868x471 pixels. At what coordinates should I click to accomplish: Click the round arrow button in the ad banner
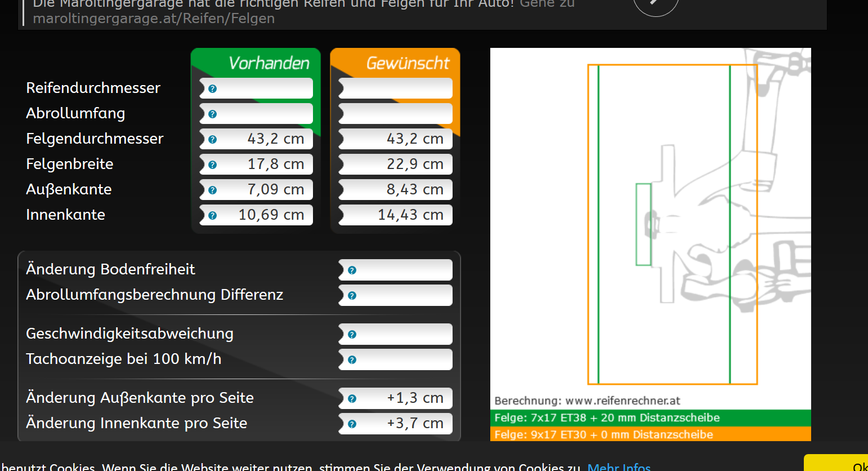click(x=656, y=6)
